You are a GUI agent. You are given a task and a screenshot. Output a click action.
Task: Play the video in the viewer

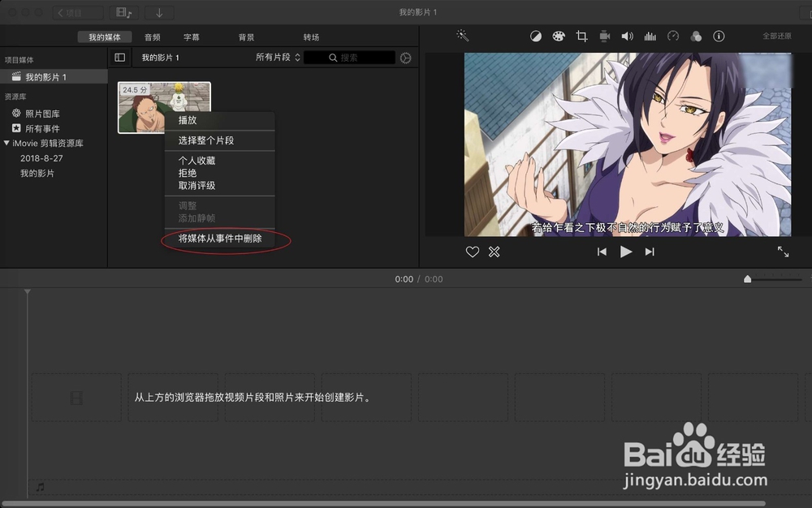coord(625,252)
